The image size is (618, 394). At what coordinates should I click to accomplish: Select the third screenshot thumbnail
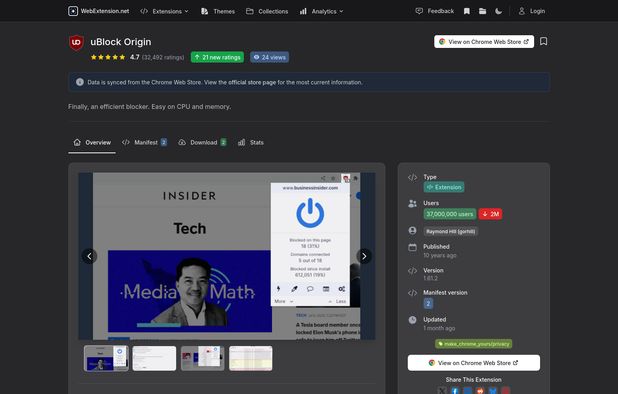click(x=203, y=358)
